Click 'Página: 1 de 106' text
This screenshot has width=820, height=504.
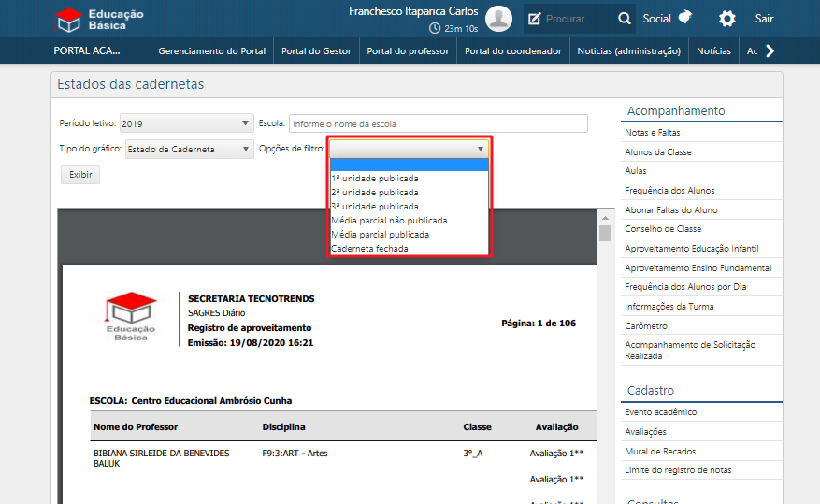click(x=539, y=324)
